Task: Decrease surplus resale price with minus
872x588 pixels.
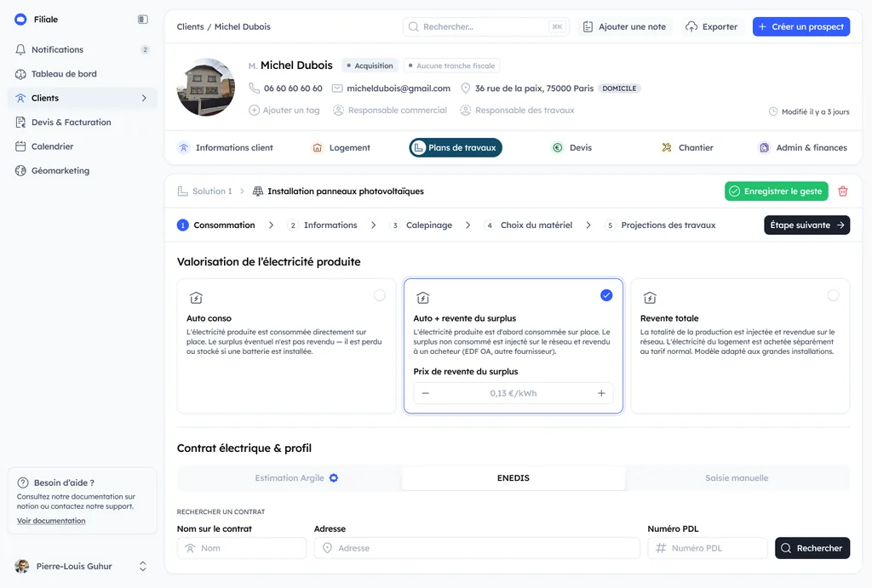Action: pos(426,393)
